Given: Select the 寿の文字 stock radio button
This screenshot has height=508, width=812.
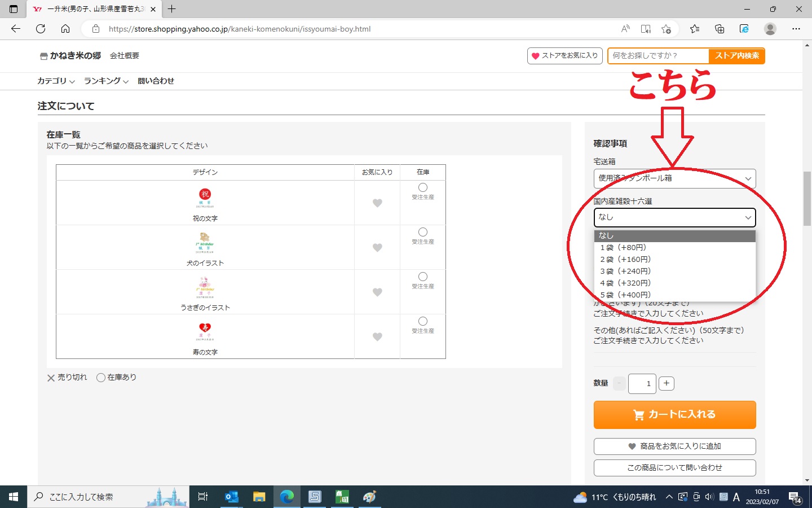Looking at the screenshot, I should pyautogui.click(x=423, y=321).
